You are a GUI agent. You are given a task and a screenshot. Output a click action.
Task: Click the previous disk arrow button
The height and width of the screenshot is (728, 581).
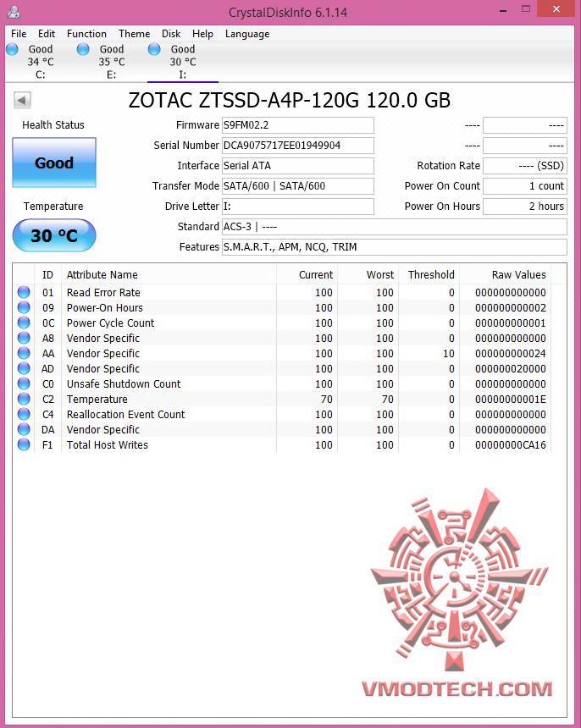[x=22, y=100]
